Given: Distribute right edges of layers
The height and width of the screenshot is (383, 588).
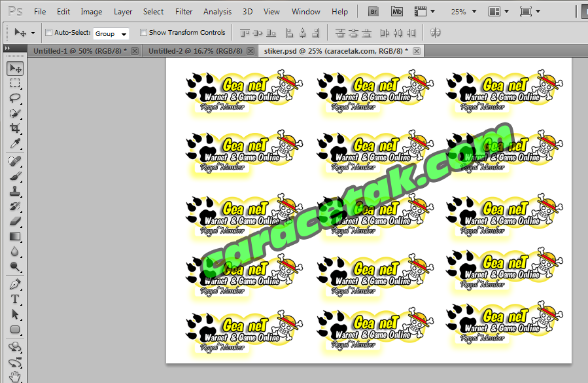Looking at the screenshot, I should point(411,33).
